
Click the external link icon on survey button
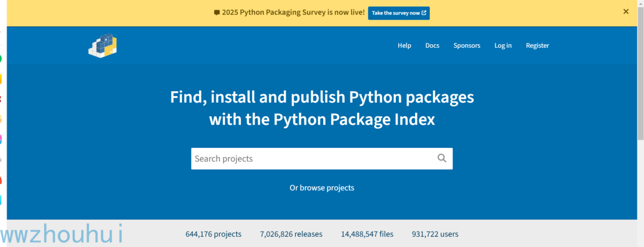coord(424,13)
